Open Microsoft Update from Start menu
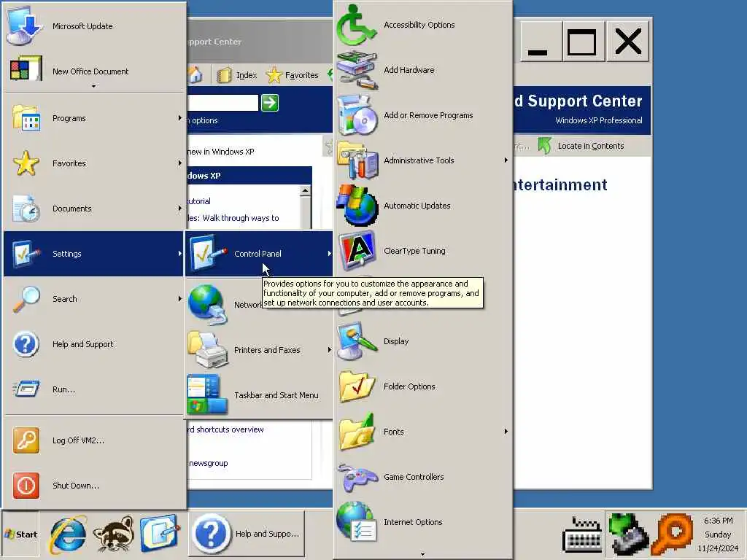The width and height of the screenshot is (747, 560). tap(94, 26)
